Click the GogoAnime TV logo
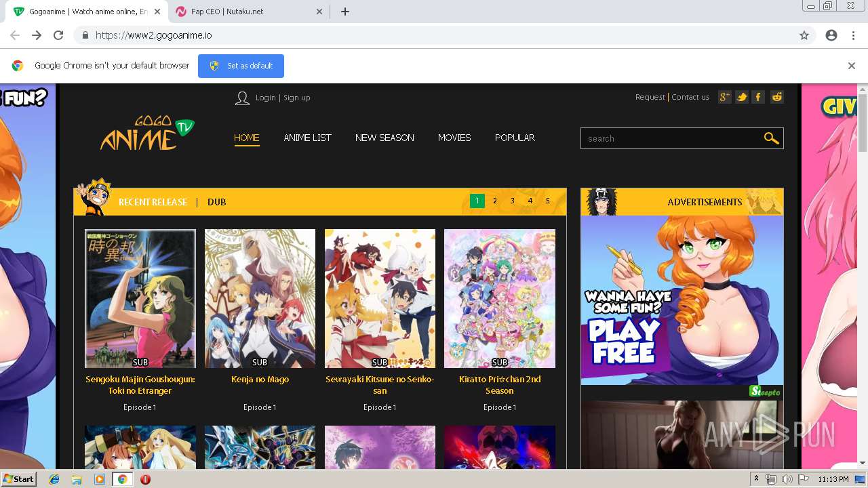The image size is (868, 488). 147,133
